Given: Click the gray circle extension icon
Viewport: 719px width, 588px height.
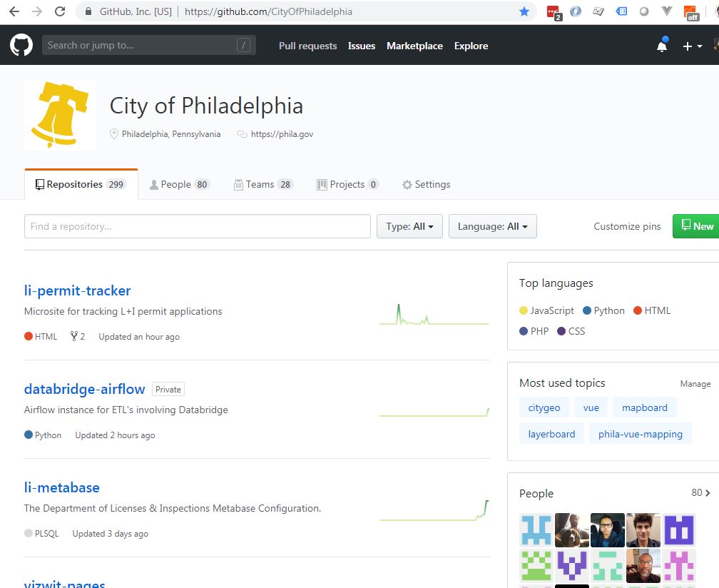Looking at the screenshot, I should 644,11.
